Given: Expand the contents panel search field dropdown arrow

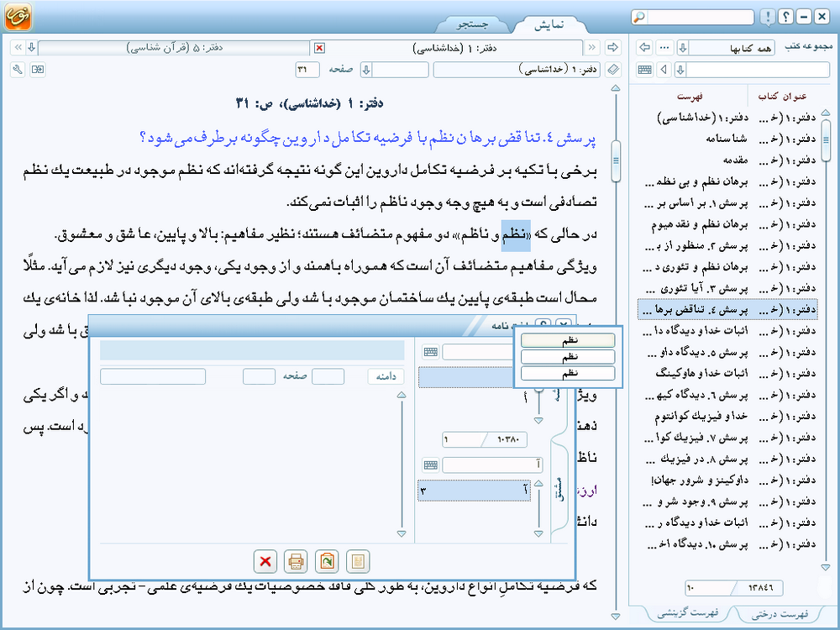Looking at the screenshot, I should point(680,69).
